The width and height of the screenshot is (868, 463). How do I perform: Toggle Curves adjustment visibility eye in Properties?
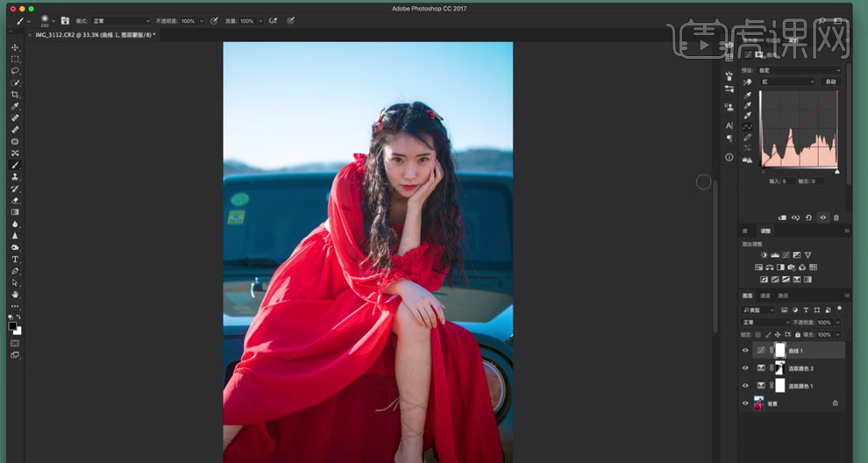[822, 217]
